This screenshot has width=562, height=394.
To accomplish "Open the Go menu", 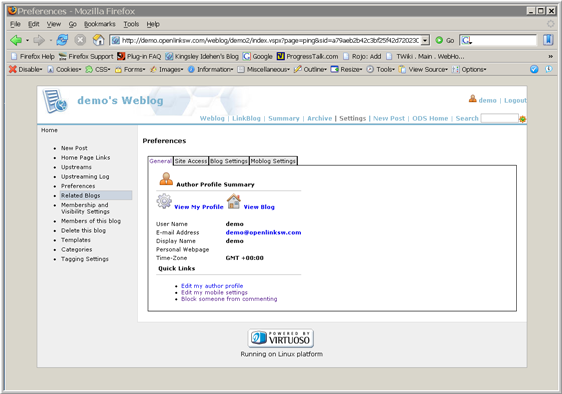I will tap(72, 24).
